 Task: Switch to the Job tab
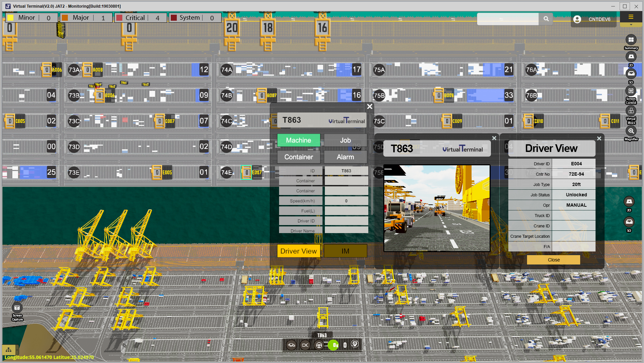(345, 140)
